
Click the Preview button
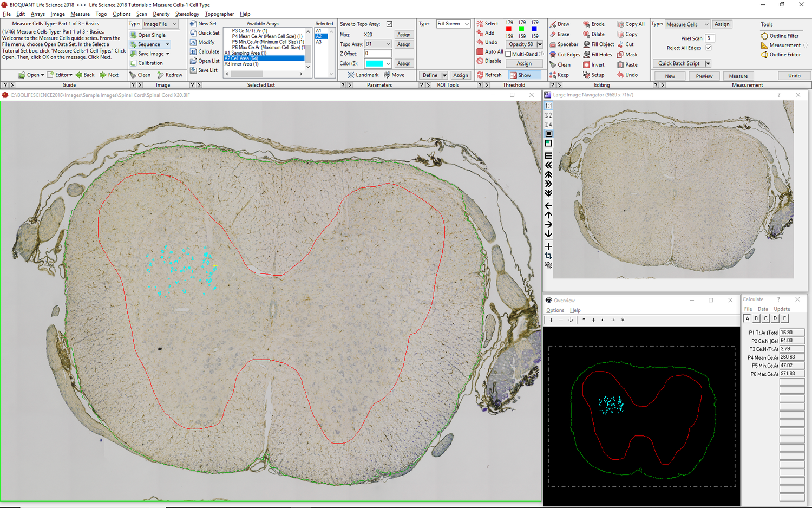coord(704,76)
